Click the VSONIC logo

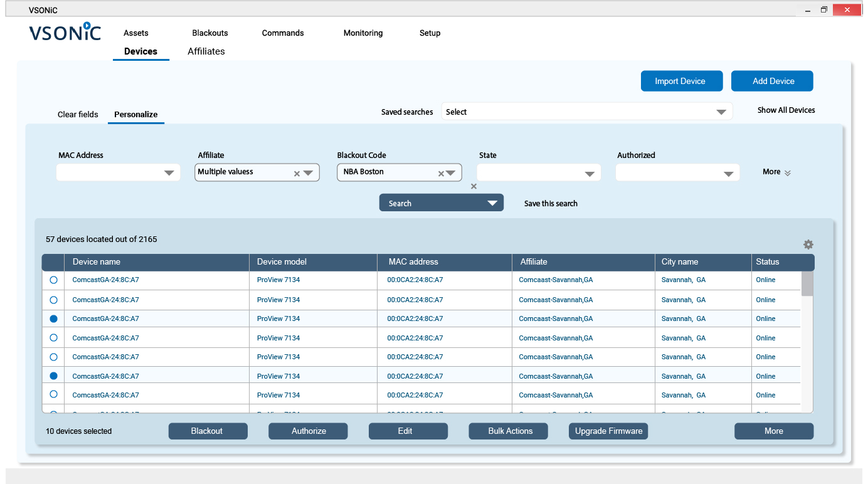(65, 33)
